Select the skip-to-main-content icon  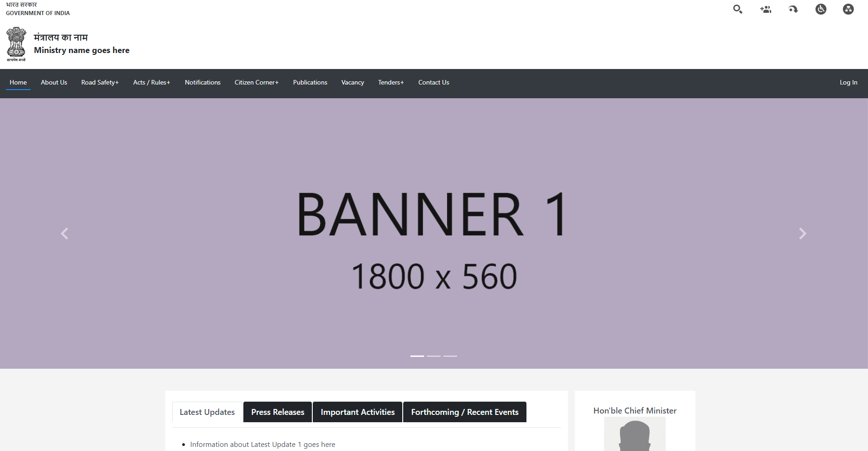(x=793, y=9)
